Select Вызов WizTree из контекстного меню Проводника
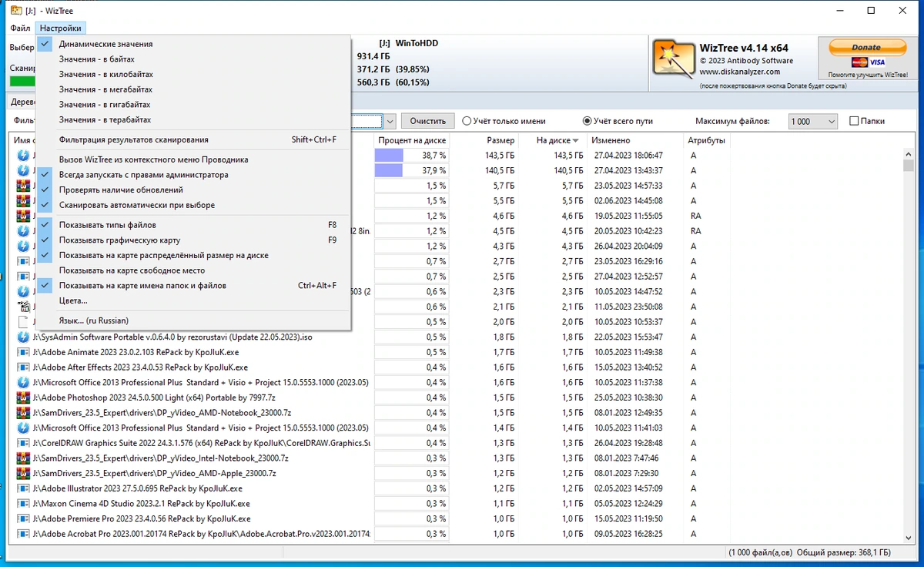The height and width of the screenshot is (567, 924). coord(193,159)
